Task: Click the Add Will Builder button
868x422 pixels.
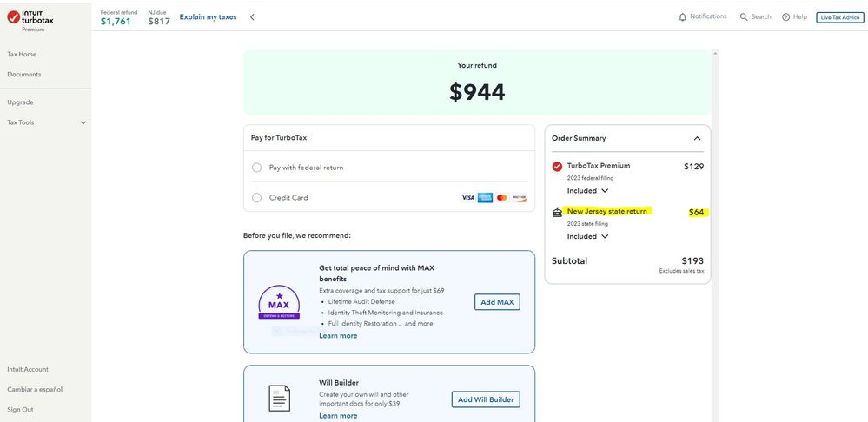Action: coord(486,399)
